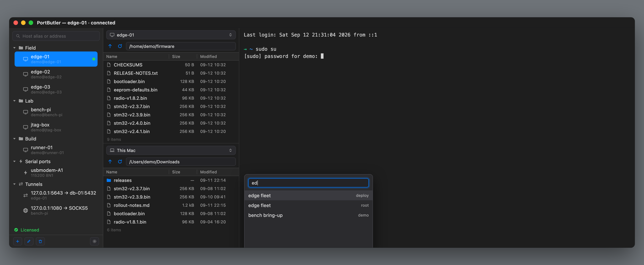This screenshot has width=644, height=265.
Task: Select stm32-v2.4.0.bin in remote pane
Action: (x=171, y=123)
